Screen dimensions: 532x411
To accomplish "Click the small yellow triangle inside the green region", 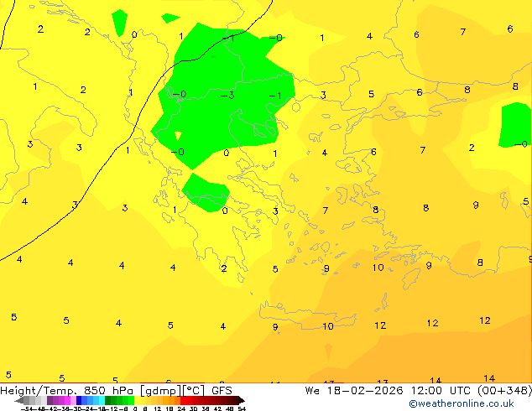I will (178, 136).
